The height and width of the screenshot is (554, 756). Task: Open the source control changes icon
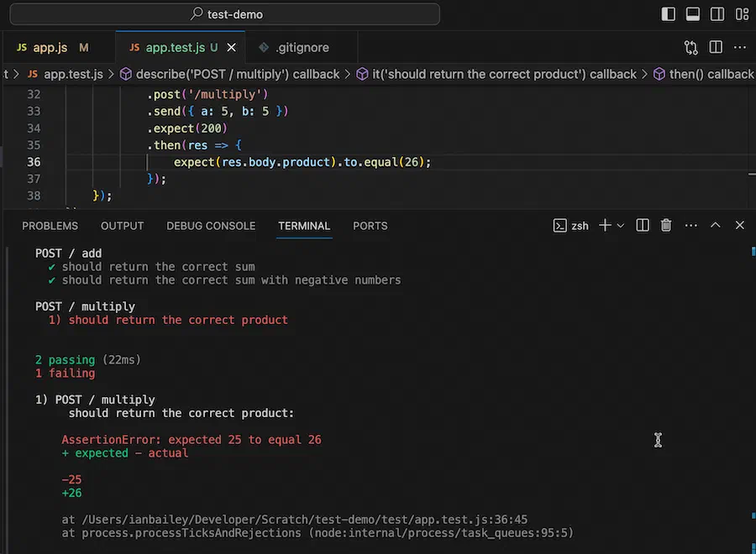coord(691,47)
